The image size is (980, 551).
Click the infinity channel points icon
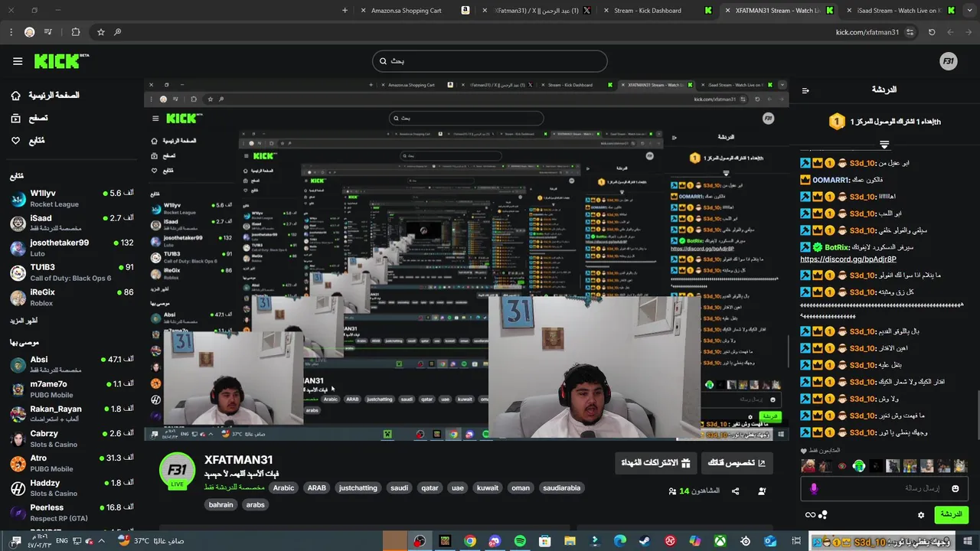(810, 515)
